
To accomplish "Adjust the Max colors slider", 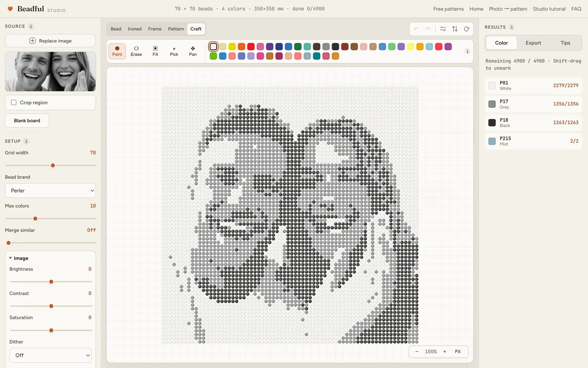I will click(x=51, y=219).
